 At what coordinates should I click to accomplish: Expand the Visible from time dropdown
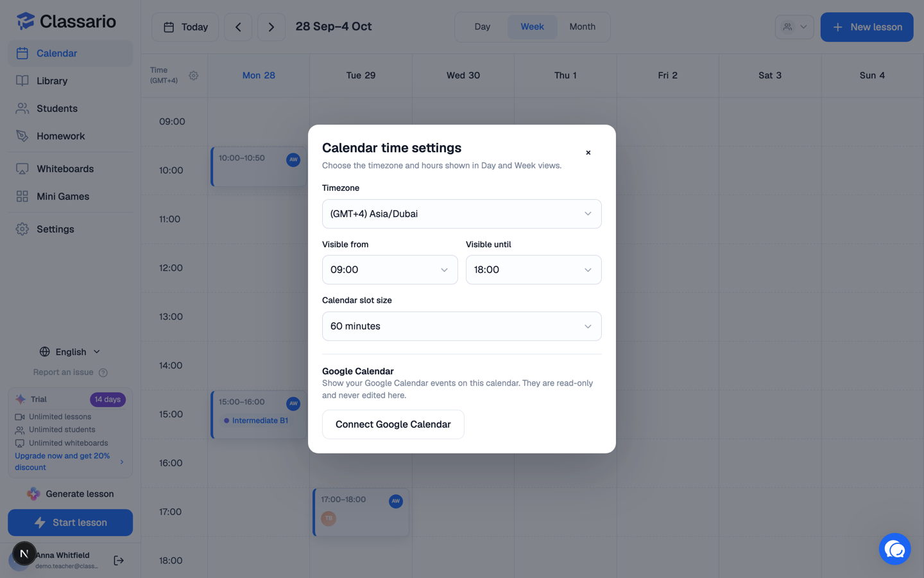coord(389,270)
